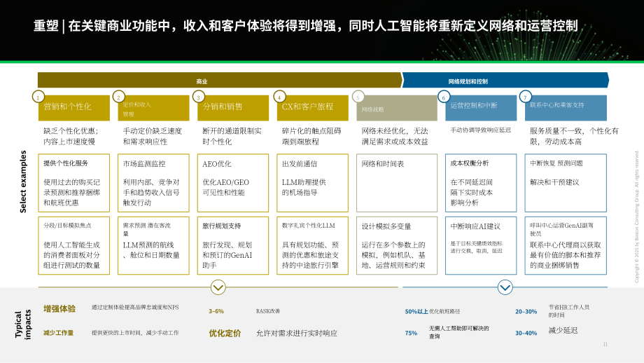The height and width of the screenshot is (363, 644).
Task: Select the 运营控制和中断 column header
Action: point(481,108)
